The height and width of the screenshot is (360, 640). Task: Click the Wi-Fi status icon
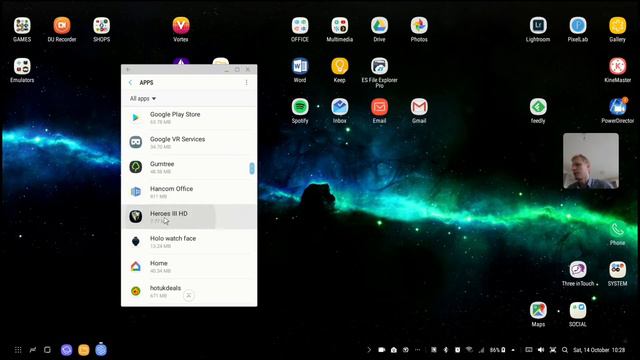click(469, 350)
